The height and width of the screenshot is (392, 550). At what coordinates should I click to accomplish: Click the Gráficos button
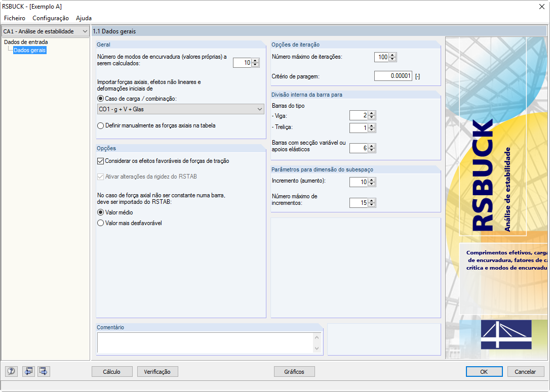[x=294, y=372]
